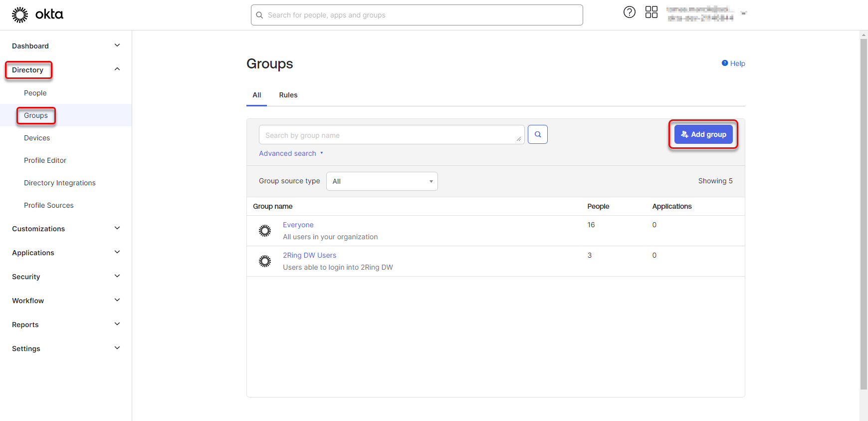The width and height of the screenshot is (868, 421).
Task: Expand the Advanced search options
Action: 291,153
